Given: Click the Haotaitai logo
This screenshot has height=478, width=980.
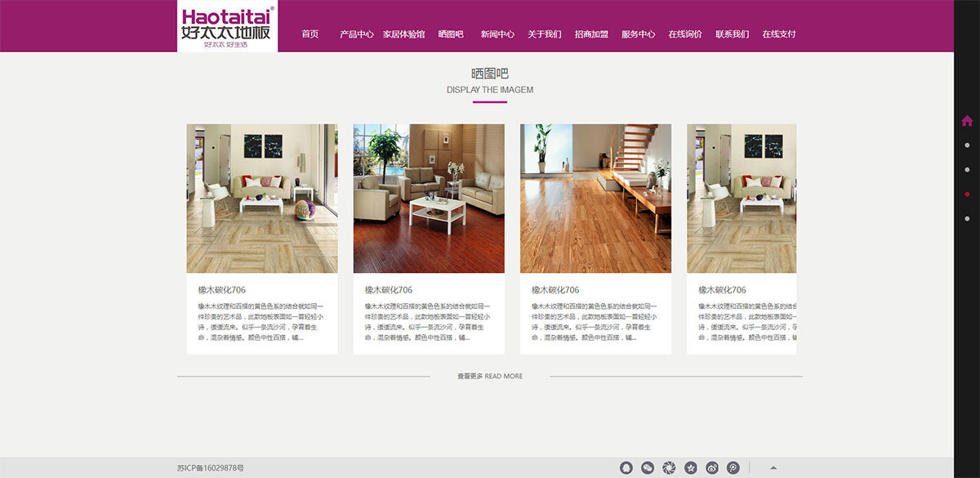Looking at the screenshot, I should [x=228, y=26].
